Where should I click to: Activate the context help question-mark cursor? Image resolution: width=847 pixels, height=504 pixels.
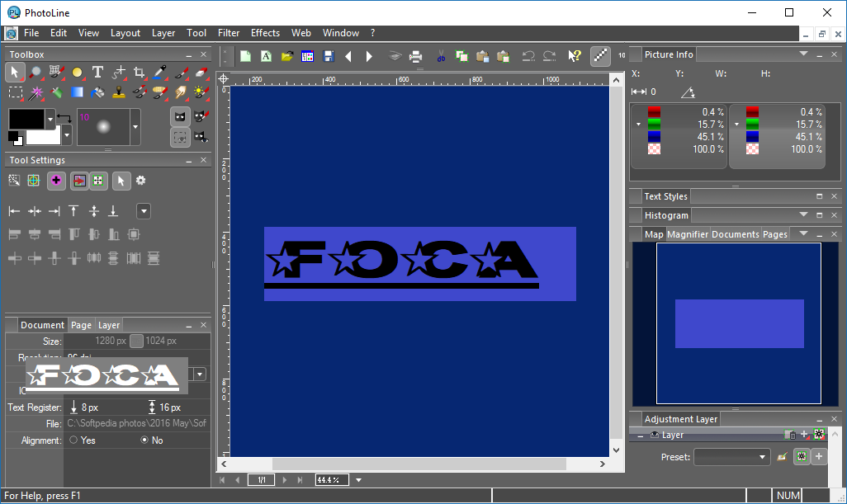575,56
